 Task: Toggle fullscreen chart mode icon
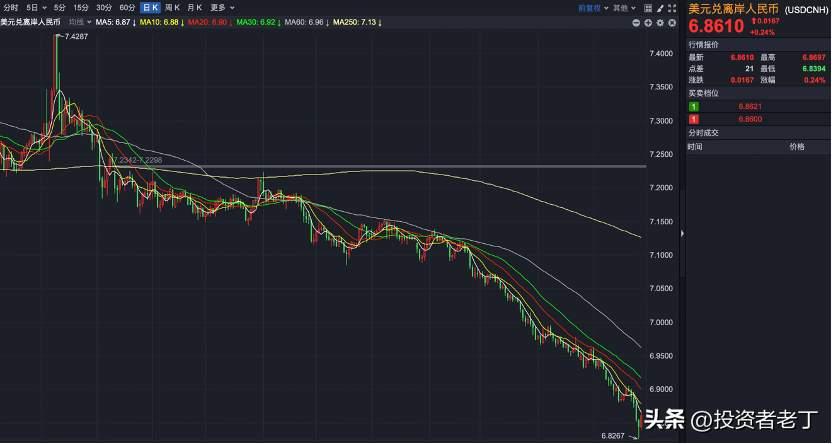[672, 8]
